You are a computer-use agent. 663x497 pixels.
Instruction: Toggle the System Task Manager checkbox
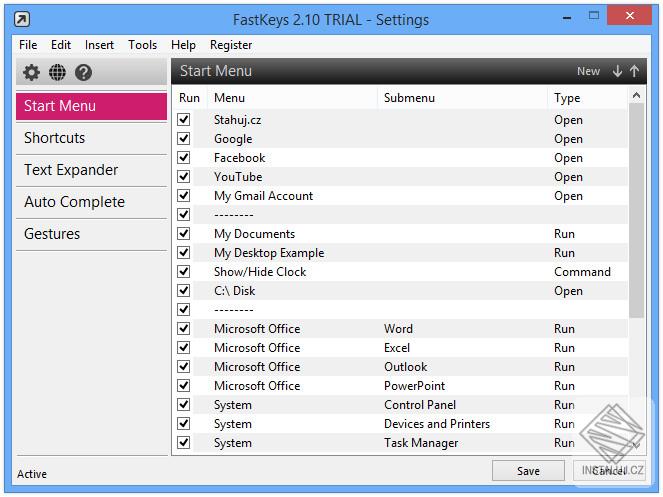(x=184, y=443)
